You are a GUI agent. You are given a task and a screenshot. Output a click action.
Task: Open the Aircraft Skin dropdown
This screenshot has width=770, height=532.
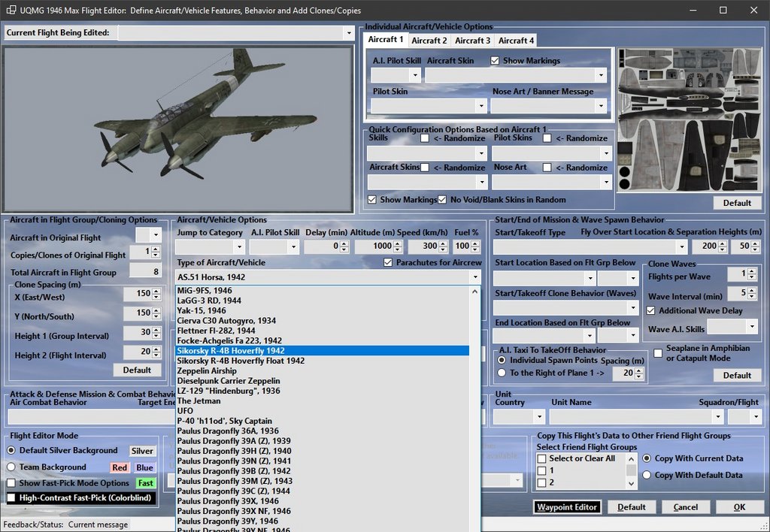pos(601,75)
